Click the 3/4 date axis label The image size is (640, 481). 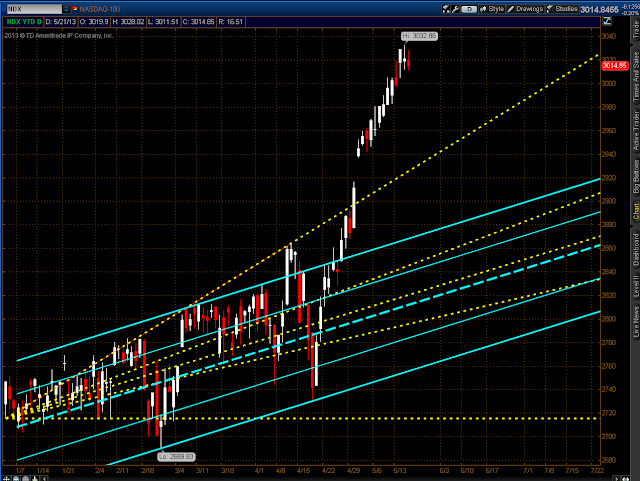pyautogui.click(x=179, y=470)
